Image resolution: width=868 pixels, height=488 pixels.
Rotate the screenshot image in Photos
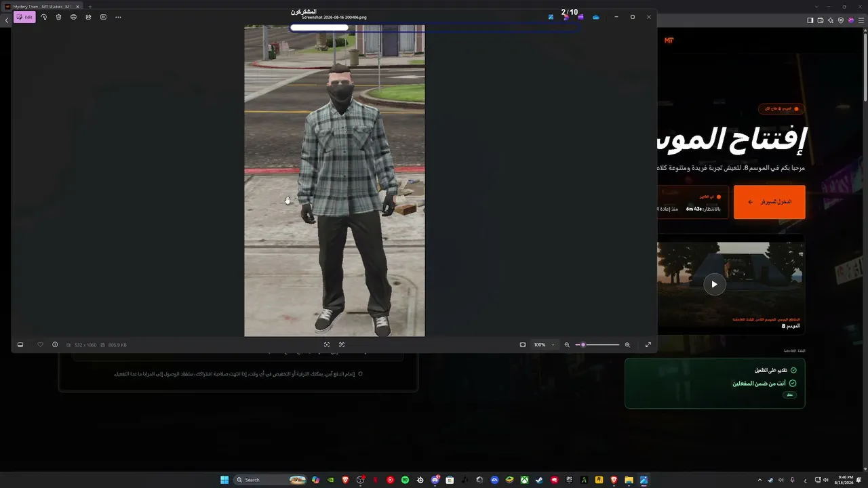tap(44, 17)
